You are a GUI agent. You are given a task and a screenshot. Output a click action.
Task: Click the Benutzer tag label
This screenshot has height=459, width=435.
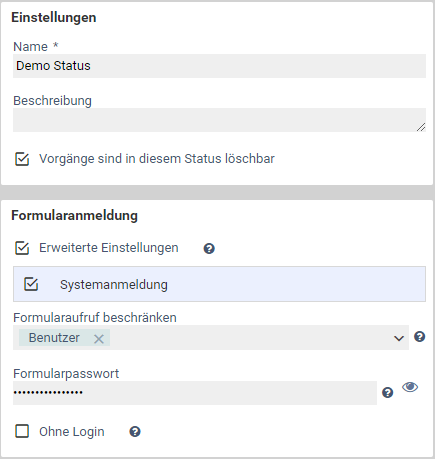coord(54,338)
